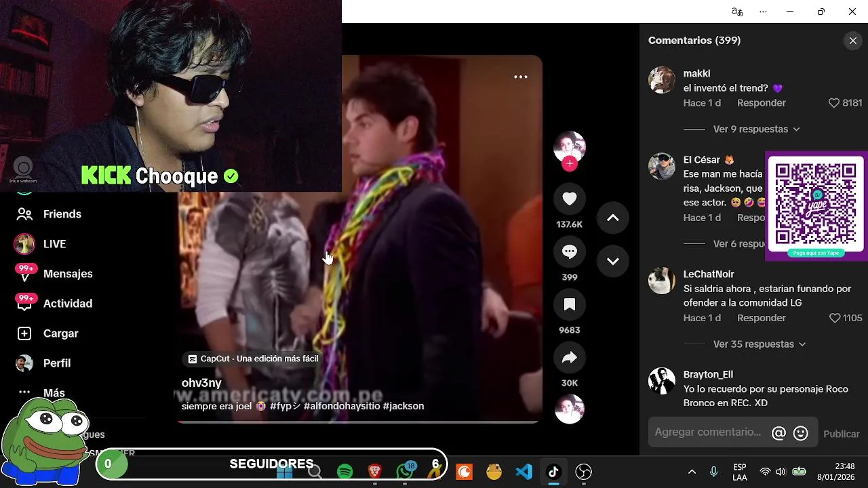
Task: Open Crunchyroll orange icon in taskbar
Action: (465, 471)
